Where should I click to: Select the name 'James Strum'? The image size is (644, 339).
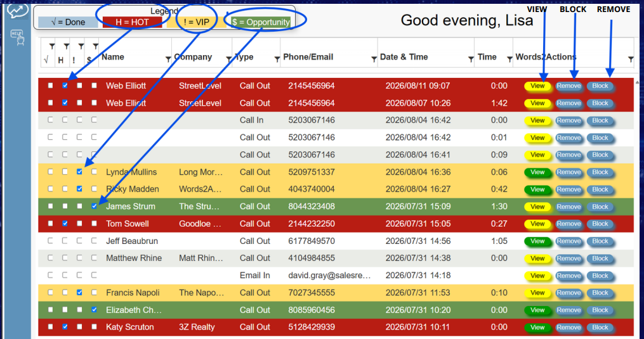coord(131,207)
